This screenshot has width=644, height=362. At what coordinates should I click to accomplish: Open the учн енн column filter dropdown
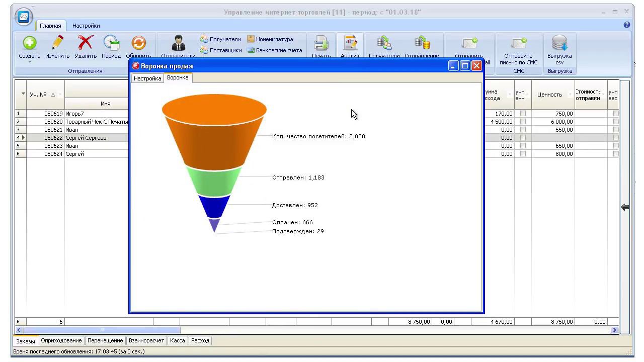(528, 95)
